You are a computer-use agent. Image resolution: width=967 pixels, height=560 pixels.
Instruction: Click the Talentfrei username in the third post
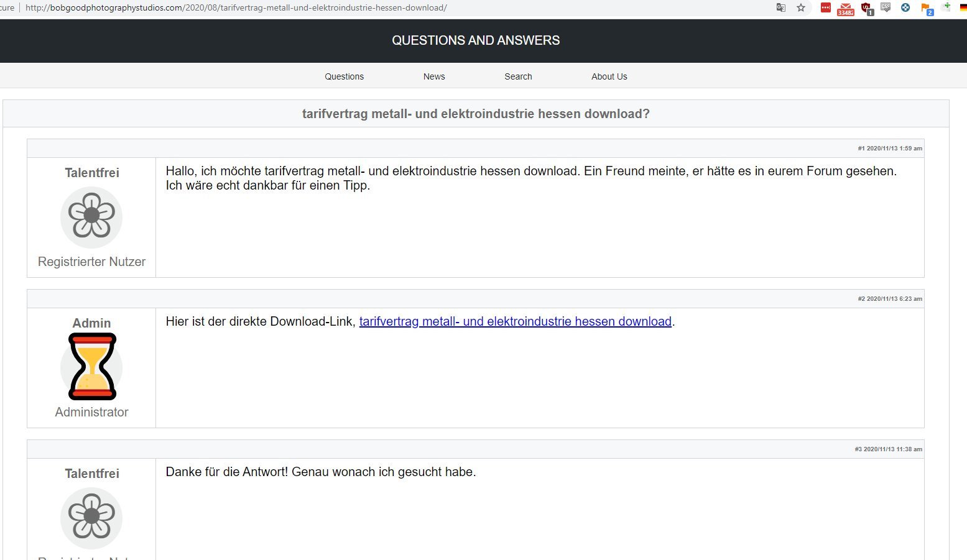(91, 474)
